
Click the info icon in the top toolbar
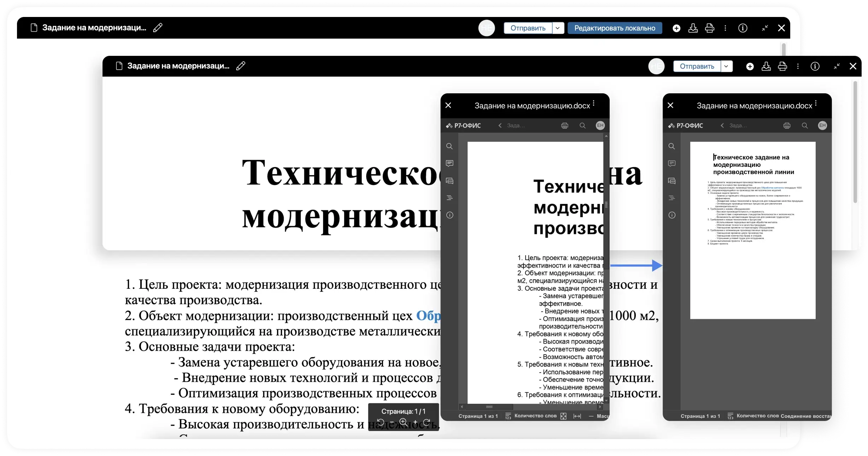(743, 28)
